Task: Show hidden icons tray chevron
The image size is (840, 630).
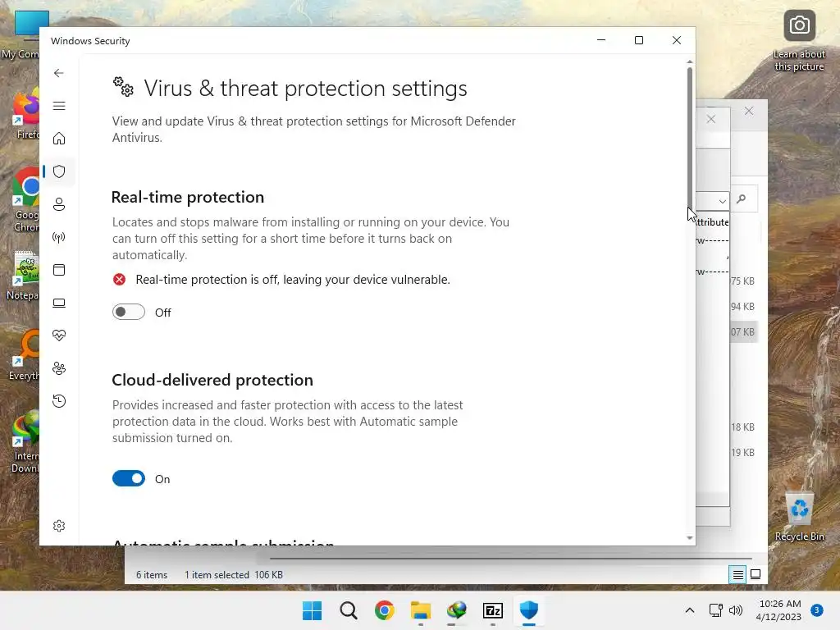Action: [690, 610]
